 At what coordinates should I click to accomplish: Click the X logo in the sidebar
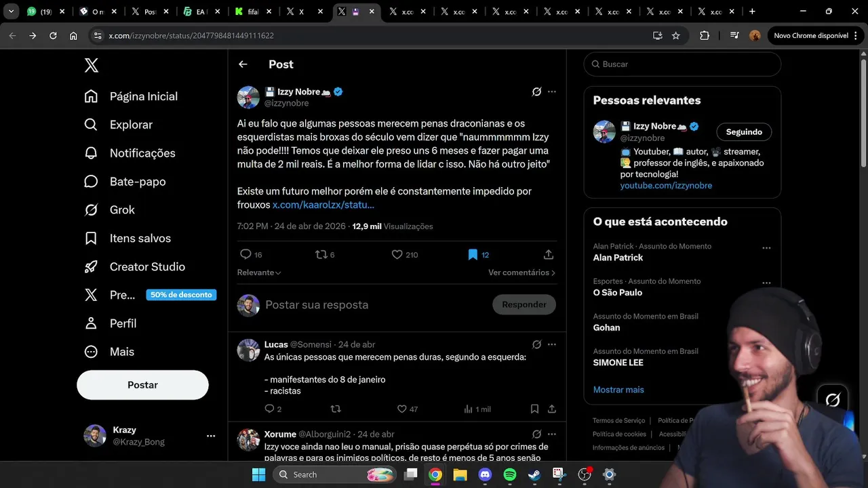pyautogui.click(x=92, y=65)
